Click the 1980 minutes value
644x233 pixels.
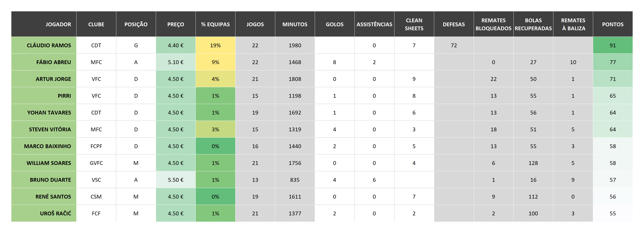tap(295, 45)
